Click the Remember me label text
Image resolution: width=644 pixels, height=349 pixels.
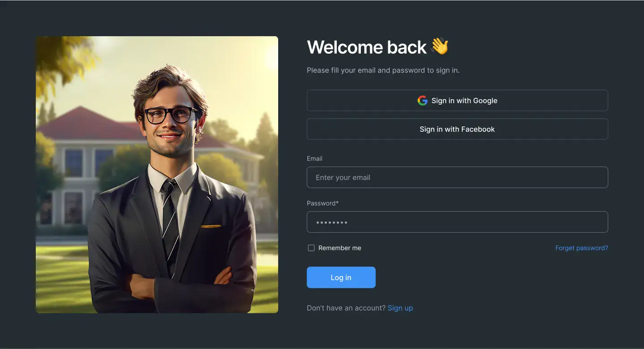pyautogui.click(x=339, y=248)
